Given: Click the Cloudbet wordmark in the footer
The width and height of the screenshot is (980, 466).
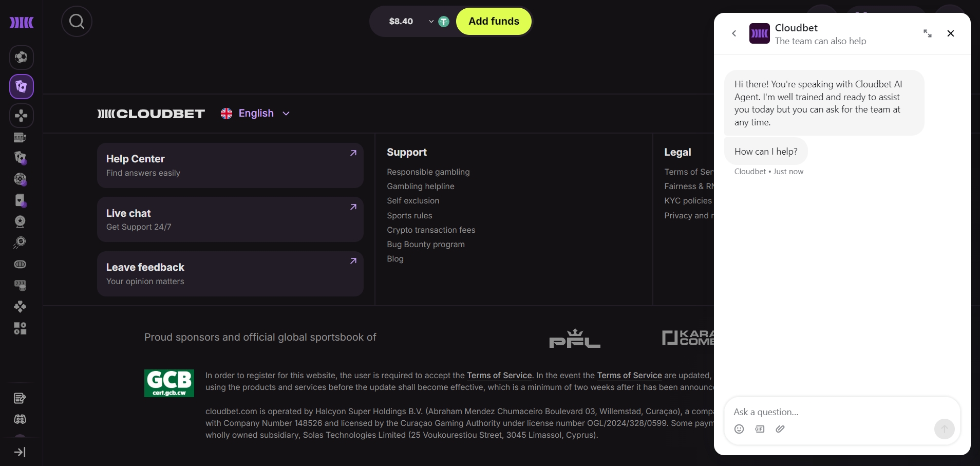Looking at the screenshot, I should (151, 114).
